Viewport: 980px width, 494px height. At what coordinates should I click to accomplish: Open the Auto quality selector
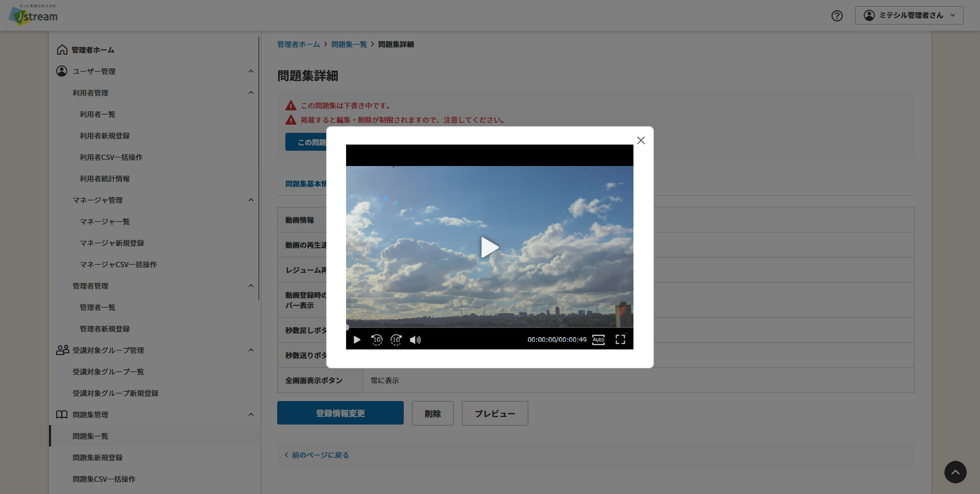(x=598, y=340)
